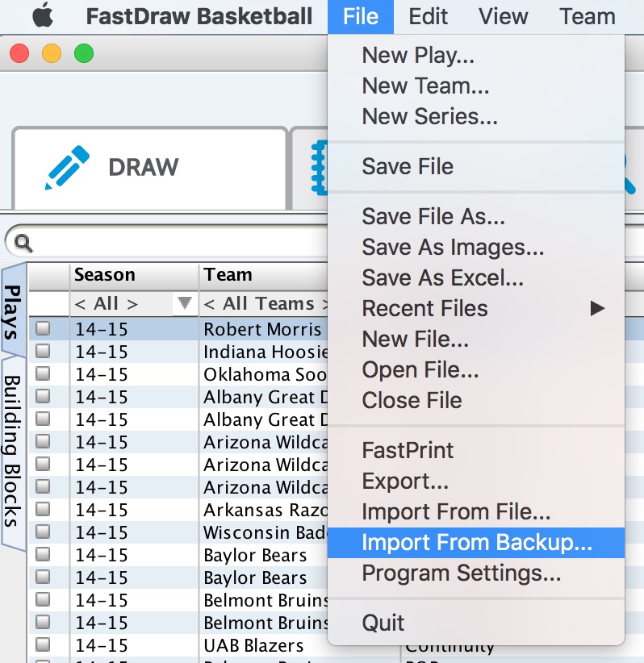Image resolution: width=644 pixels, height=663 pixels.
Task: Click Wisconsin Badgers team cell
Action: point(263,533)
